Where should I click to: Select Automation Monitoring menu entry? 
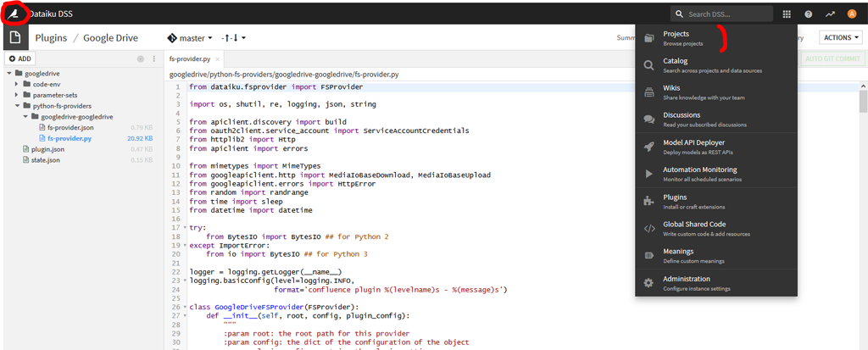(x=716, y=174)
